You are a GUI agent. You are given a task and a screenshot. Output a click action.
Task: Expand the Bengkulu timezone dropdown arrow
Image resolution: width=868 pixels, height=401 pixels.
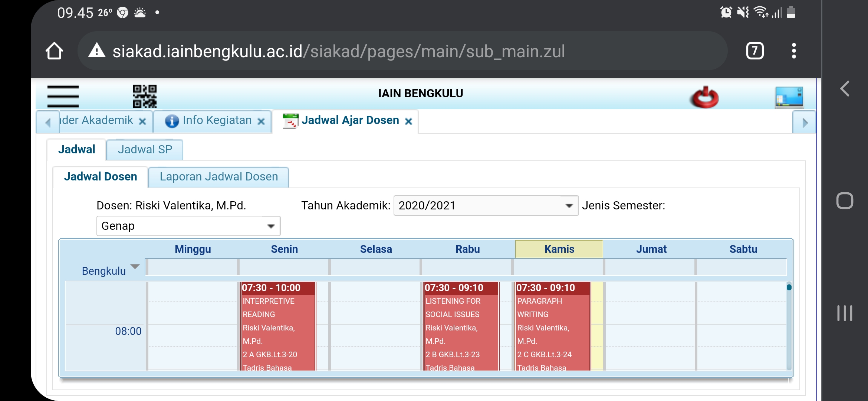(135, 267)
